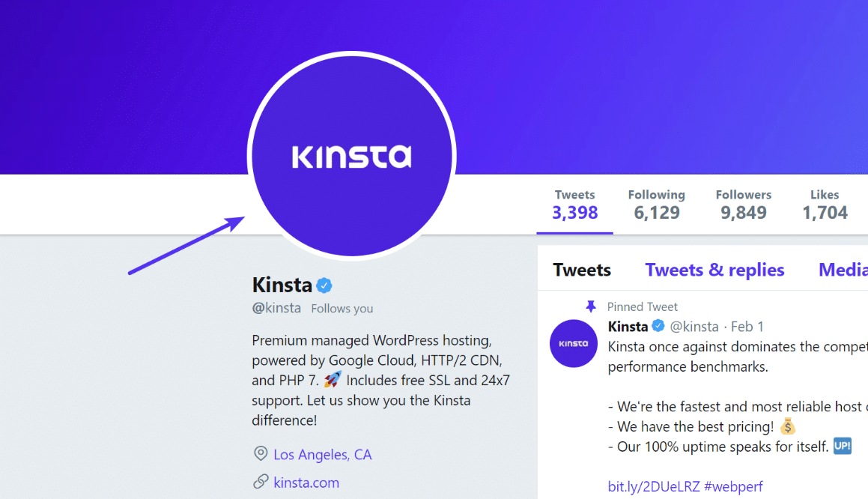Click the rocket emoji in the bio
868x499 pixels.
pyautogui.click(x=333, y=380)
